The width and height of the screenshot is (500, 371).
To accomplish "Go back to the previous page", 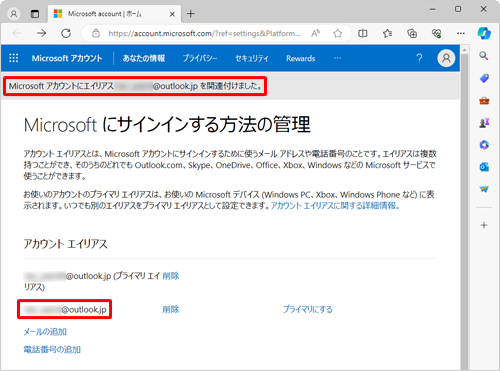I will click(17, 33).
